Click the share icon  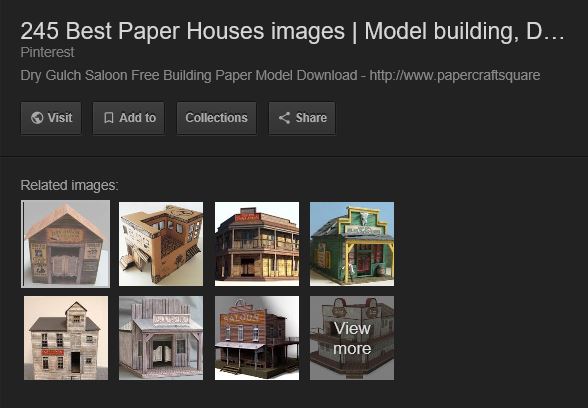[284, 118]
